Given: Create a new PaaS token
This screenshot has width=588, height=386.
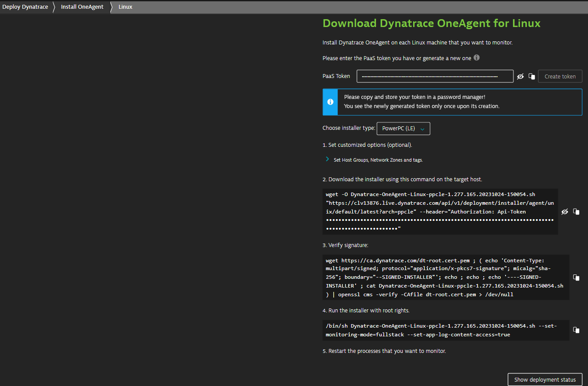Looking at the screenshot, I should coord(560,76).
